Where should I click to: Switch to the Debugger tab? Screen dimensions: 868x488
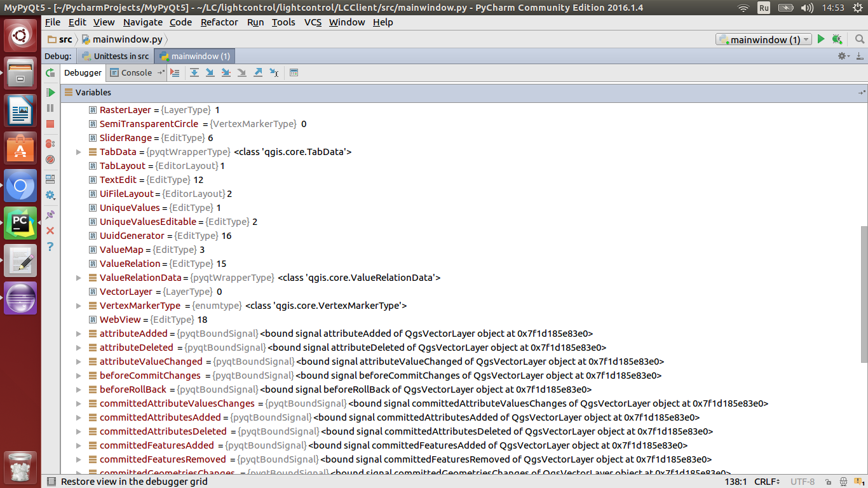(x=83, y=73)
